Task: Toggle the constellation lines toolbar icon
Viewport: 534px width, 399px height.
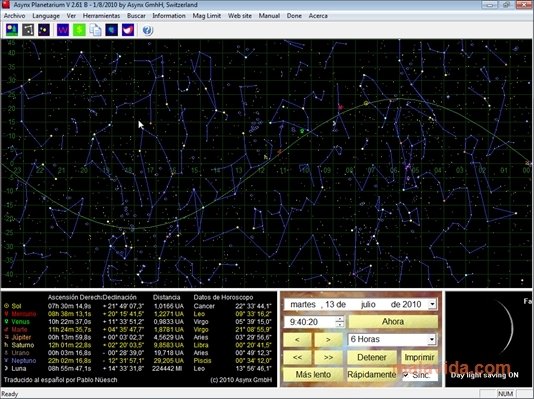Action: 28,30
